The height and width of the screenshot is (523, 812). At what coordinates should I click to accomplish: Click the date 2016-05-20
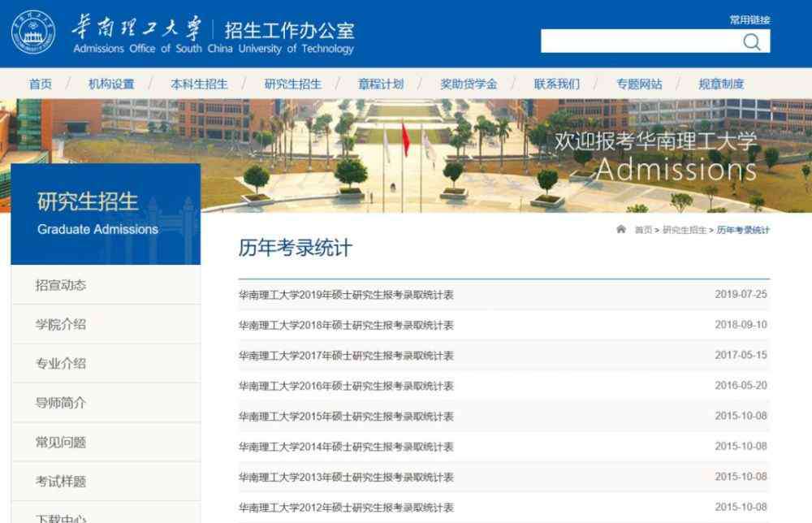(x=741, y=385)
